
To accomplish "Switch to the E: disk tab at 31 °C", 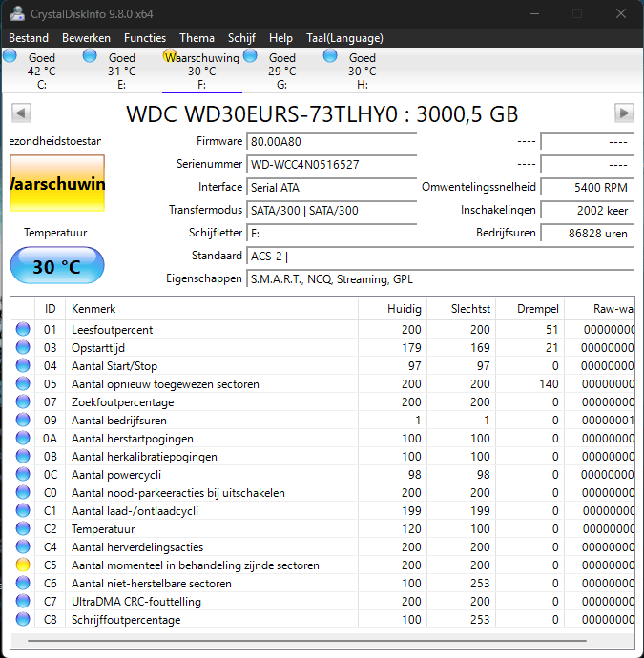I will pos(122,71).
